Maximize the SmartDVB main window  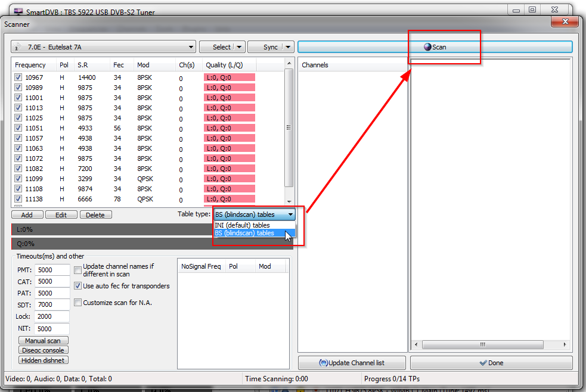(532, 10)
